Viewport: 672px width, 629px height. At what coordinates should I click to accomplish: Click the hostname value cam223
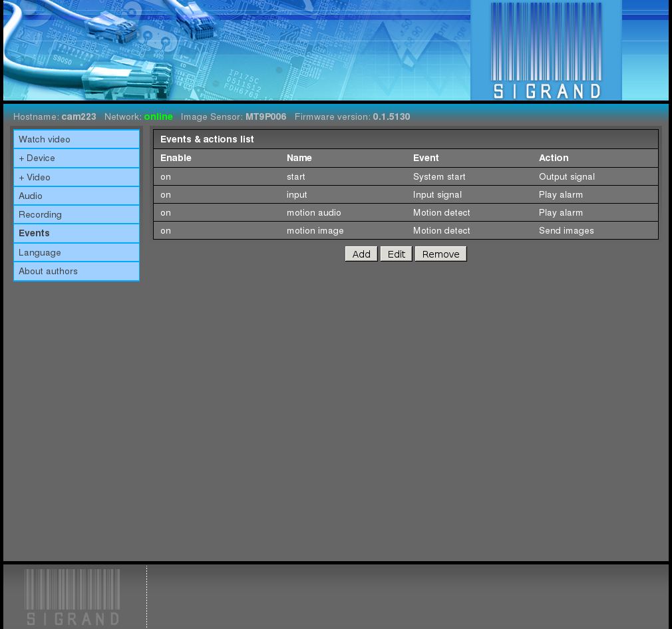[x=79, y=116]
